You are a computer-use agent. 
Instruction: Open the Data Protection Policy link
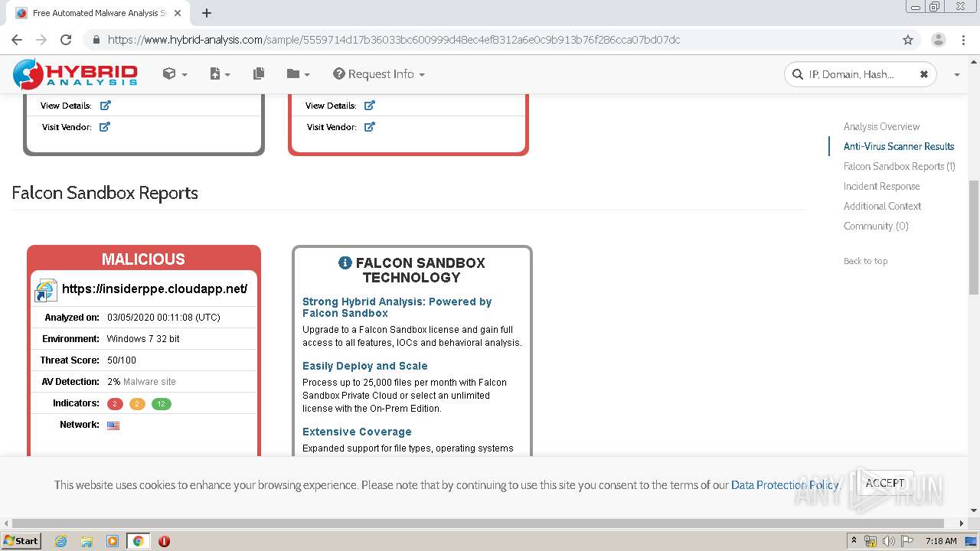tap(785, 484)
